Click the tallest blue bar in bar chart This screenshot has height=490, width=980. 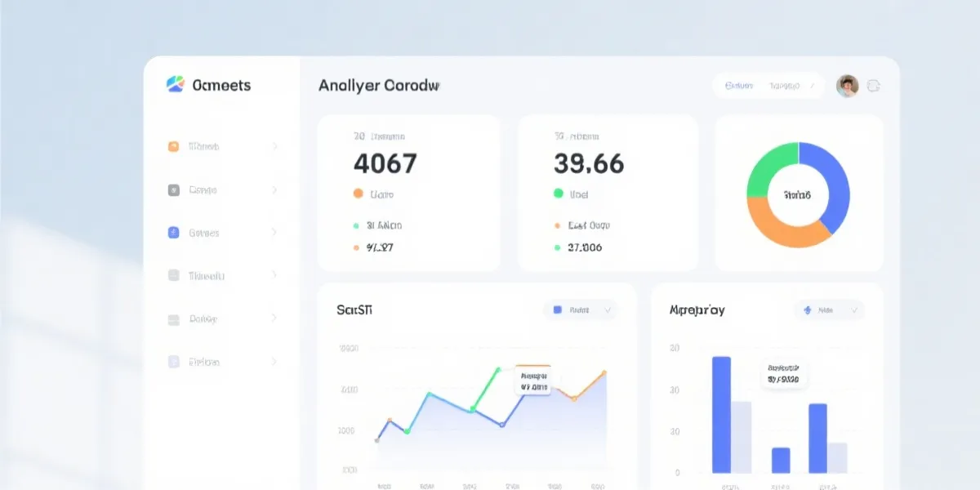[x=721, y=414]
